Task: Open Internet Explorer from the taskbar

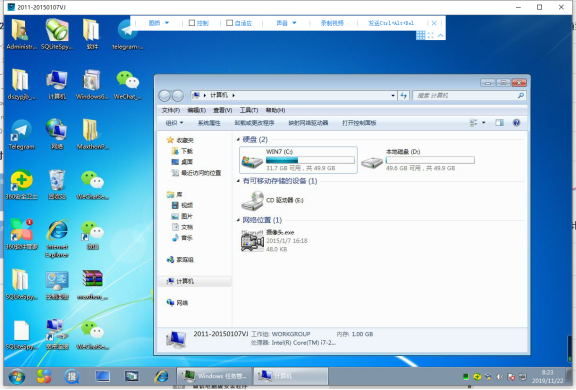Action: pyautogui.click(x=161, y=376)
